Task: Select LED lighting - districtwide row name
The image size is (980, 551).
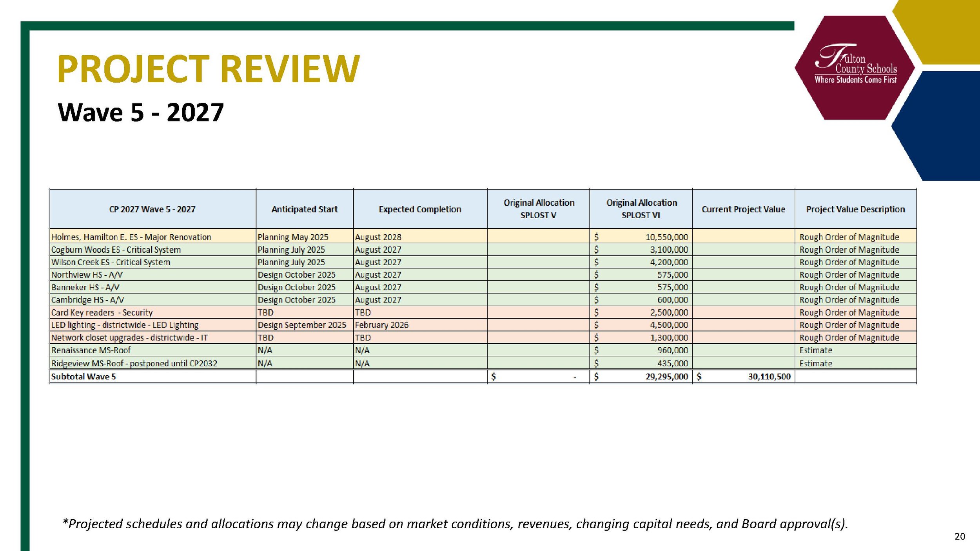Action: [125, 325]
